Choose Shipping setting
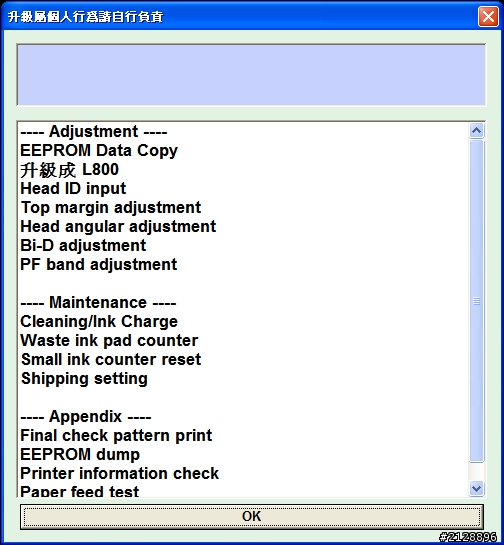This screenshot has height=545, width=504. point(84,379)
